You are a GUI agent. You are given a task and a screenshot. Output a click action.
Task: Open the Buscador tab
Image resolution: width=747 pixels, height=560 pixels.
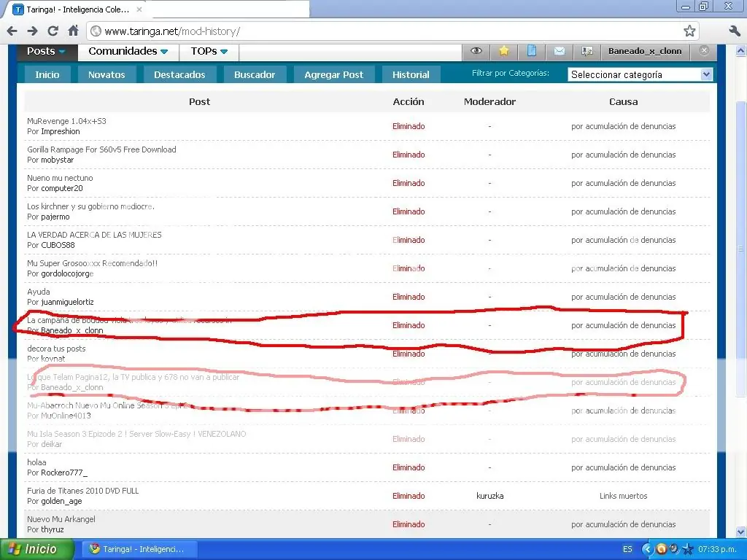point(255,75)
